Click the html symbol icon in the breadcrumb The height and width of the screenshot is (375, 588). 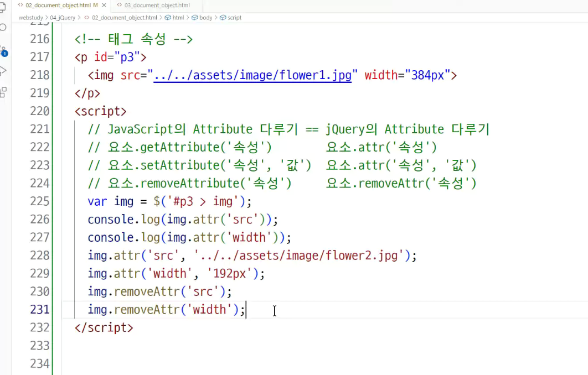(168, 18)
